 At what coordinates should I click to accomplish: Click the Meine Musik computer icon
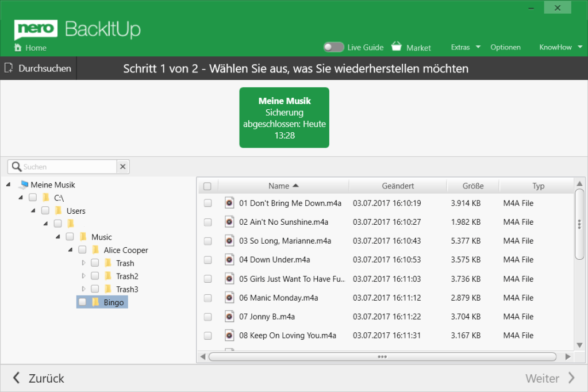(x=22, y=185)
